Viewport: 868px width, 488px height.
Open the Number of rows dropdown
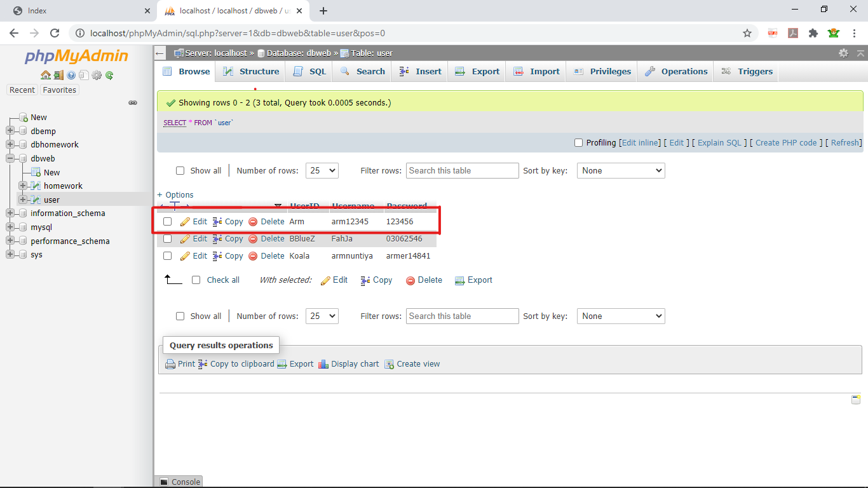pyautogui.click(x=322, y=170)
